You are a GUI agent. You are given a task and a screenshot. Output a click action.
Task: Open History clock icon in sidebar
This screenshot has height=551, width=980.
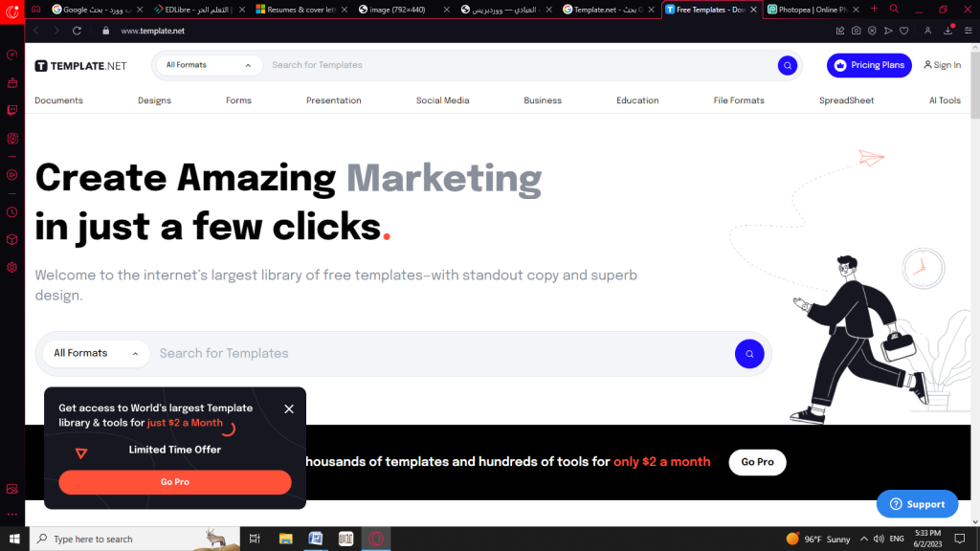point(11,212)
